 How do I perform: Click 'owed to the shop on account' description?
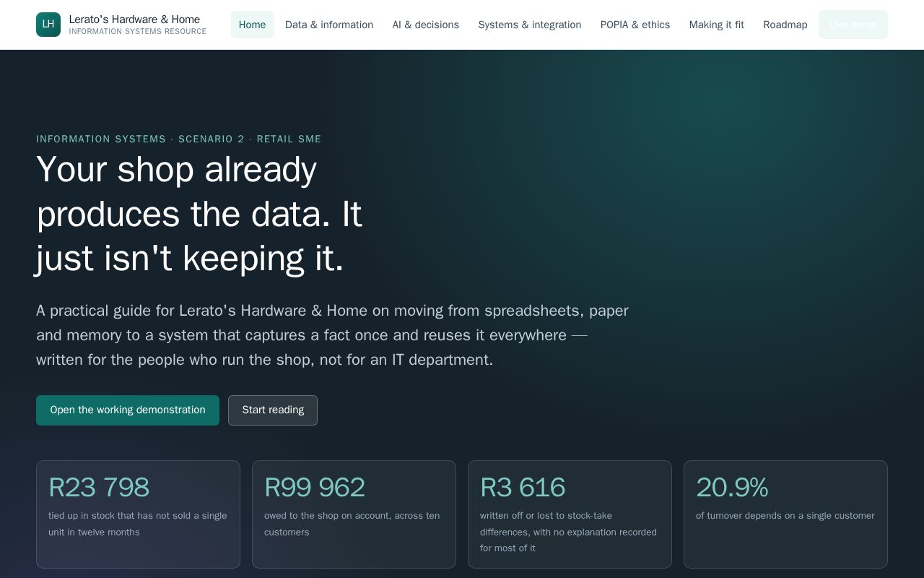352,524
